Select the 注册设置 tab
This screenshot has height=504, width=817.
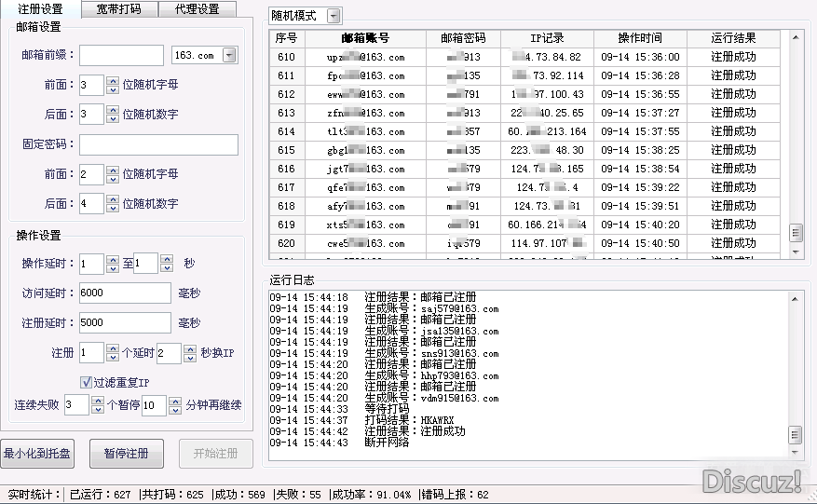click(41, 9)
